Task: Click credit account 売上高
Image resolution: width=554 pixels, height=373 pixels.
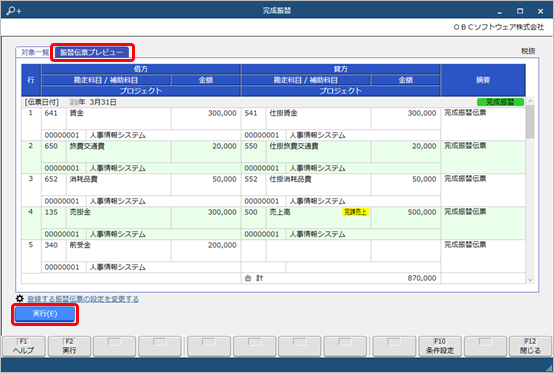Action: [x=280, y=212]
